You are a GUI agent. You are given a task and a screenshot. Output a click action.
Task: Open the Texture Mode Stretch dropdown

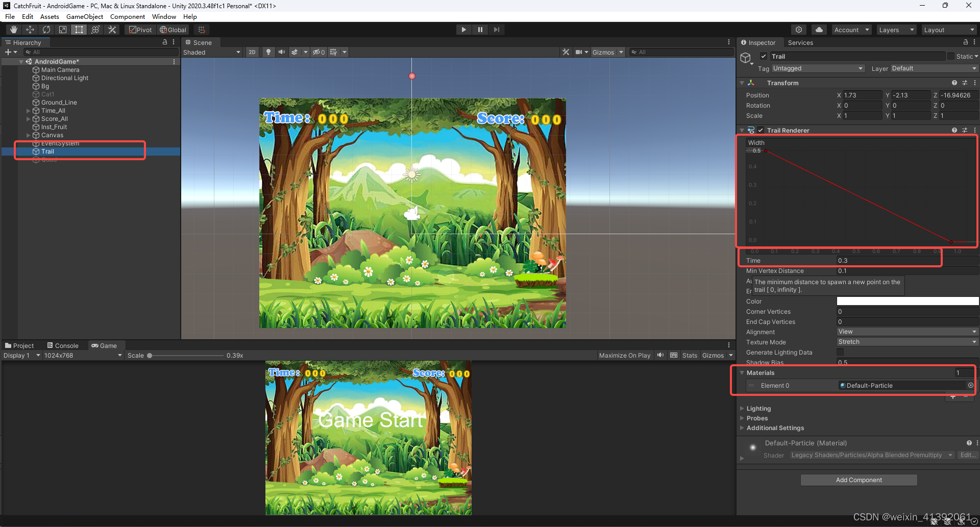907,342
